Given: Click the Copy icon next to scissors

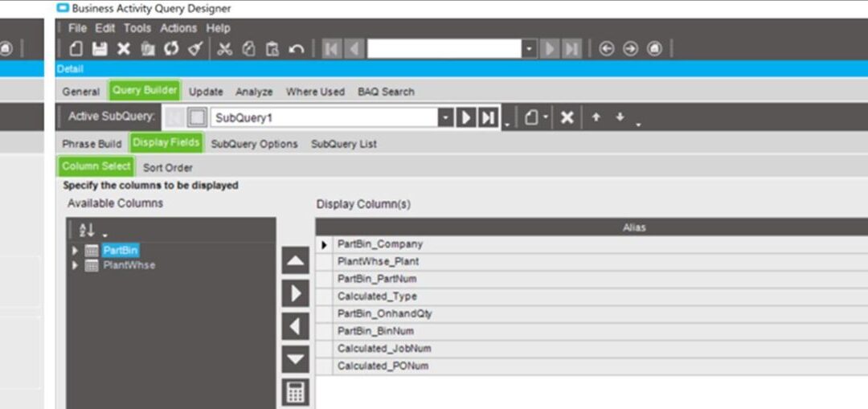Looking at the screenshot, I should [249, 49].
